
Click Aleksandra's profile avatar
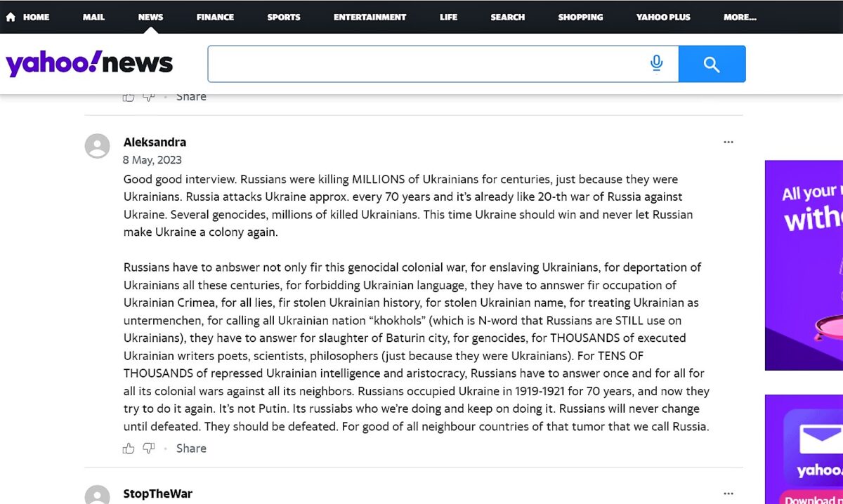98,146
